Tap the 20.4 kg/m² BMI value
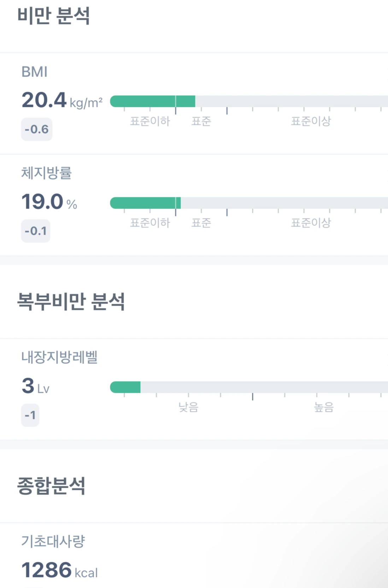 pyautogui.click(x=62, y=100)
